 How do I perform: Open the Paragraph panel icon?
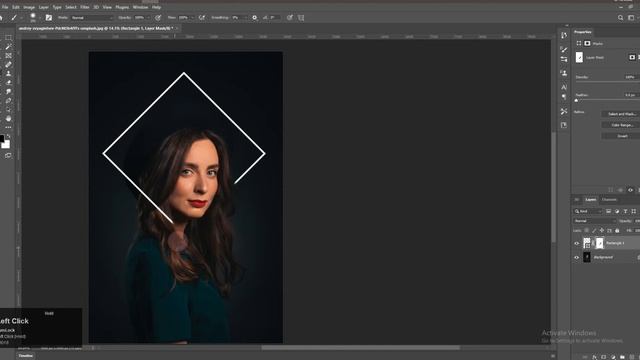[564, 97]
